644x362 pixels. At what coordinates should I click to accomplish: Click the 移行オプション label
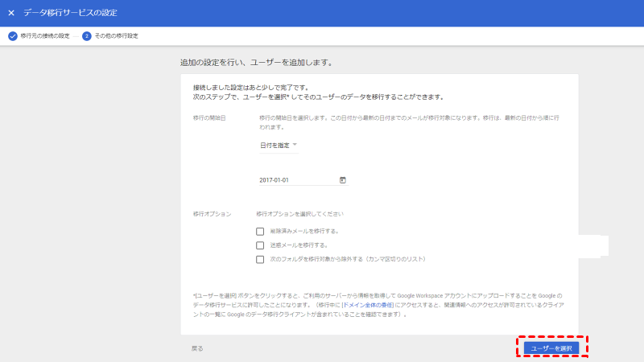click(x=212, y=214)
